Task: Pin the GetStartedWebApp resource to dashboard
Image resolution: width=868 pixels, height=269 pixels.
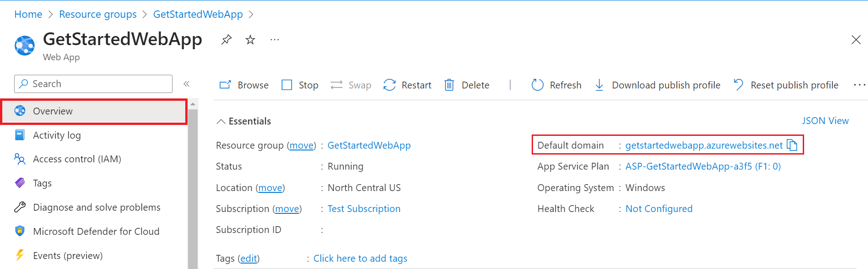Action: (x=226, y=40)
